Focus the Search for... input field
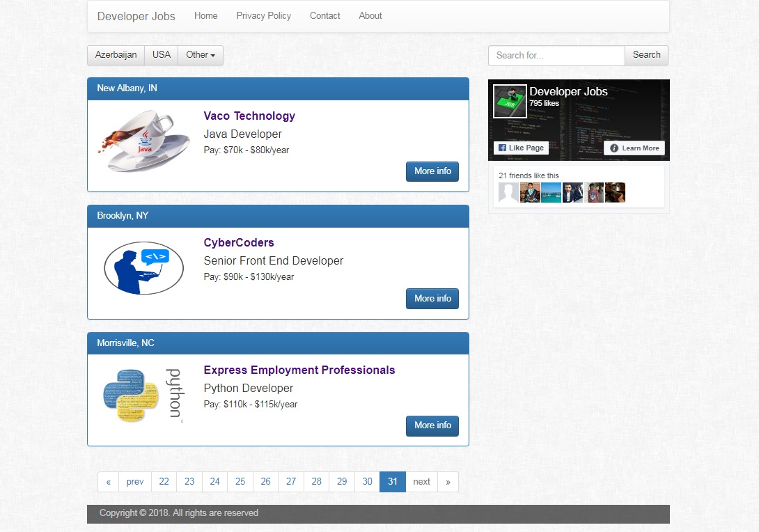The width and height of the screenshot is (759, 532). pos(556,56)
